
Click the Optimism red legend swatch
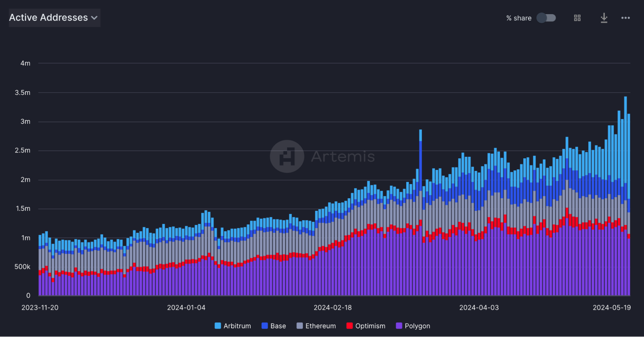pos(350,326)
